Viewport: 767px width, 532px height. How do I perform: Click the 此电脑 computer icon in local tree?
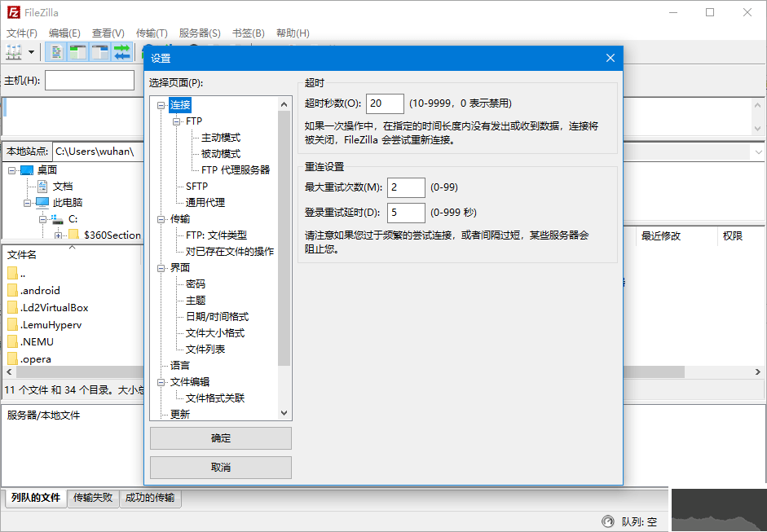42,202
